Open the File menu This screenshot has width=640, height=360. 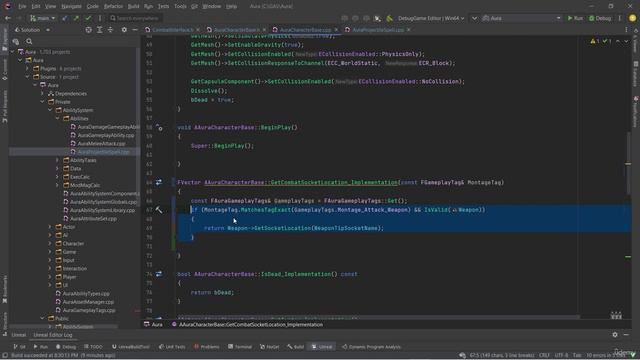22,6
